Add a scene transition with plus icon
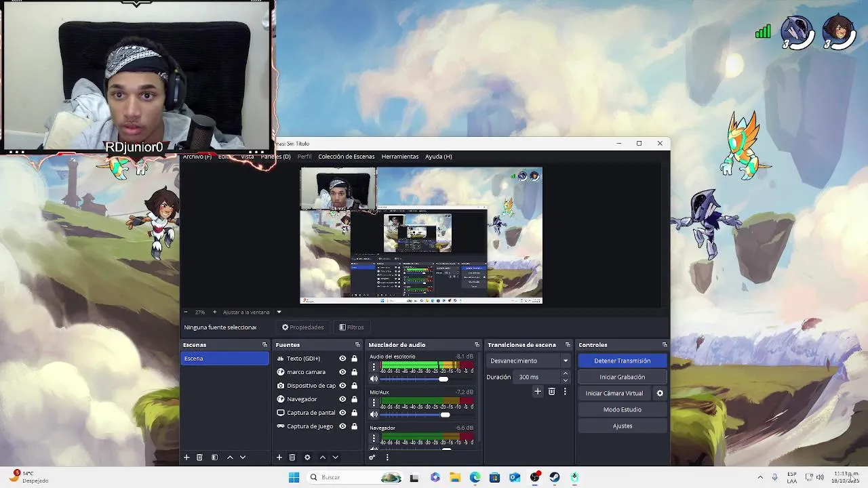The height and width of the screenshot is (488, 868). click(538, 392)
